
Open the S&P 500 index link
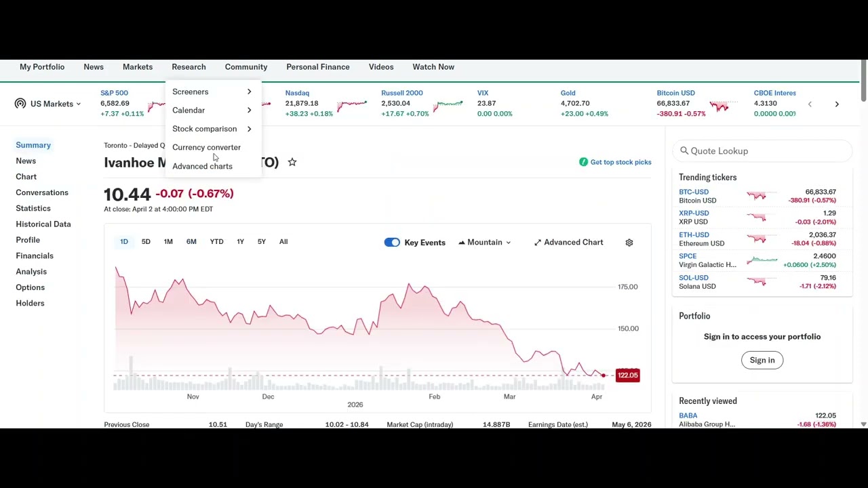(114, 93)
